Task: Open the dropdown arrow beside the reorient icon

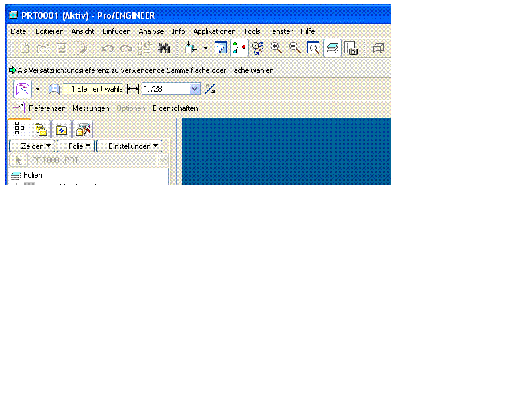Action: click(x=205, y=48)
